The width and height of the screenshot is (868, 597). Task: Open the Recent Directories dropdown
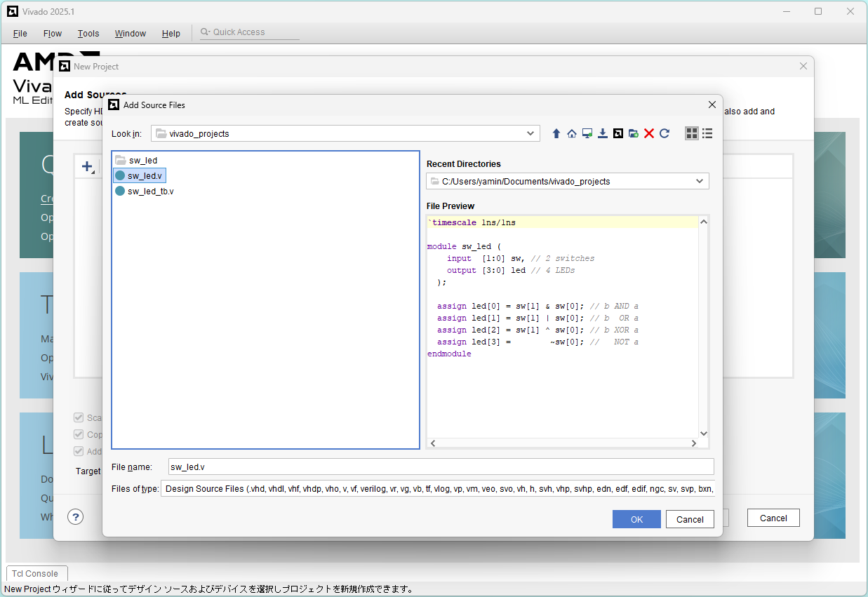click(699, 181)
